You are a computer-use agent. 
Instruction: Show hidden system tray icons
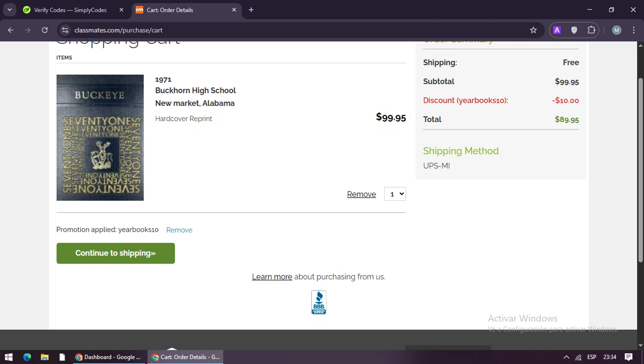[x=566, y=357]
